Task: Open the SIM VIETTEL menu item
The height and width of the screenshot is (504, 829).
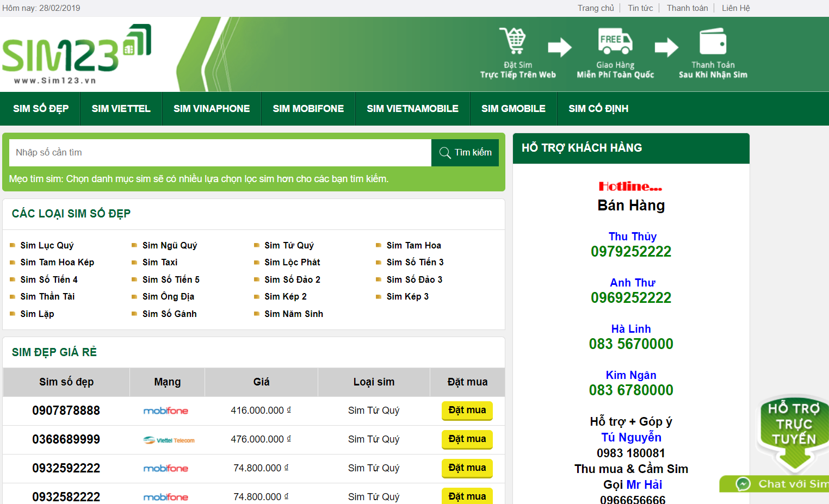Action: pyautogui.click(x=121, y=108)
